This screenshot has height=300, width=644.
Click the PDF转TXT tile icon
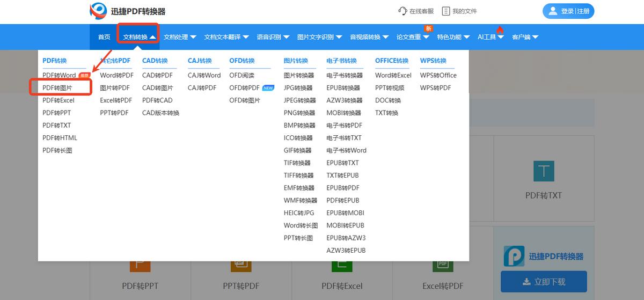543,171
